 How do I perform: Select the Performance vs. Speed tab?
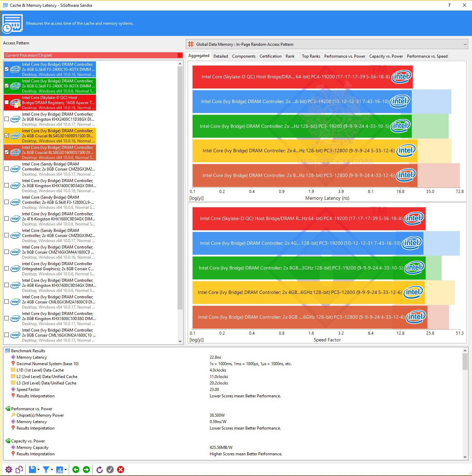427,56
